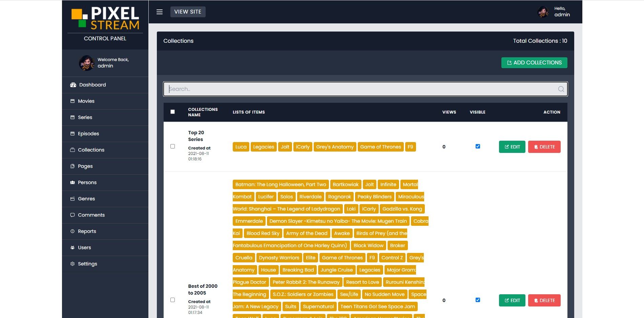
Task: Edit the Best of 2000 to 2005 collection
Action: 512,300
